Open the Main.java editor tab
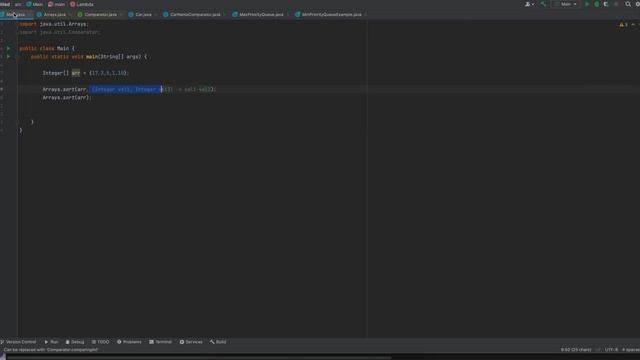Image resolution: width=640 pixels, height=360 pixels. [x=16, y=14]
